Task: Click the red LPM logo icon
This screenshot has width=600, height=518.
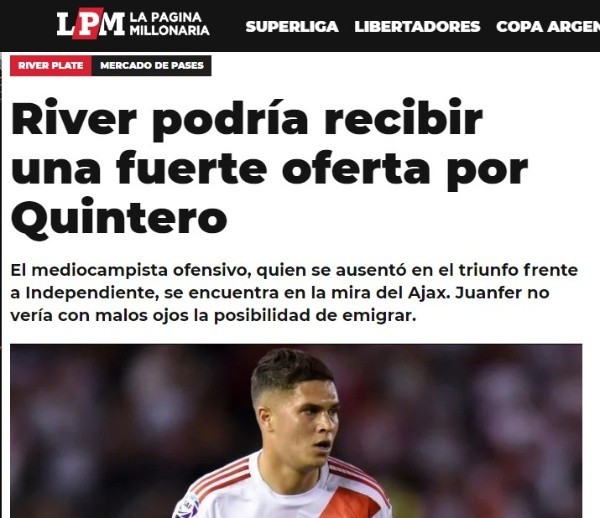Action: click(91, 24)
